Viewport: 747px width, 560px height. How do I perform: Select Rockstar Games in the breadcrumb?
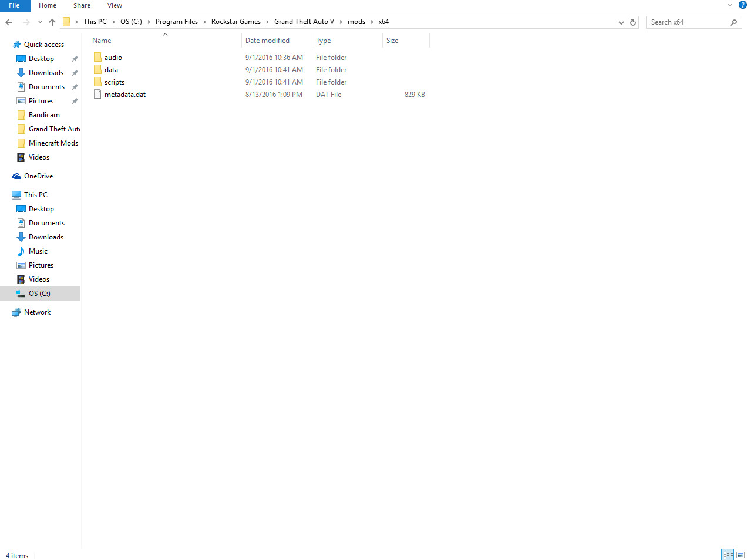[x=236, y=22]
